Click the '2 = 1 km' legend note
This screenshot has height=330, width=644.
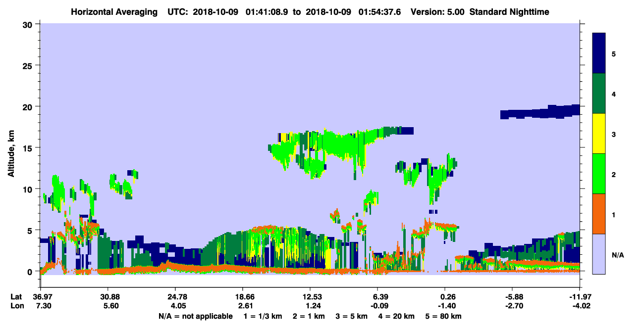tap(308, 316)
